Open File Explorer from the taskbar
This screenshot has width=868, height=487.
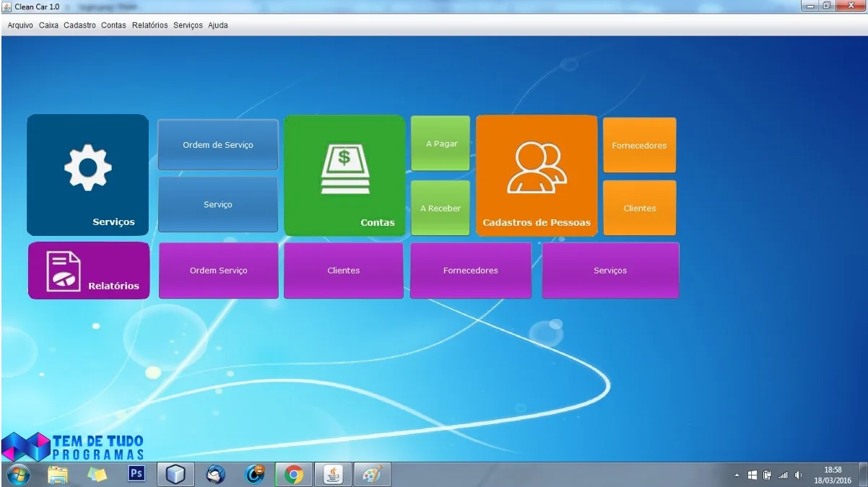tap(58, 475)
